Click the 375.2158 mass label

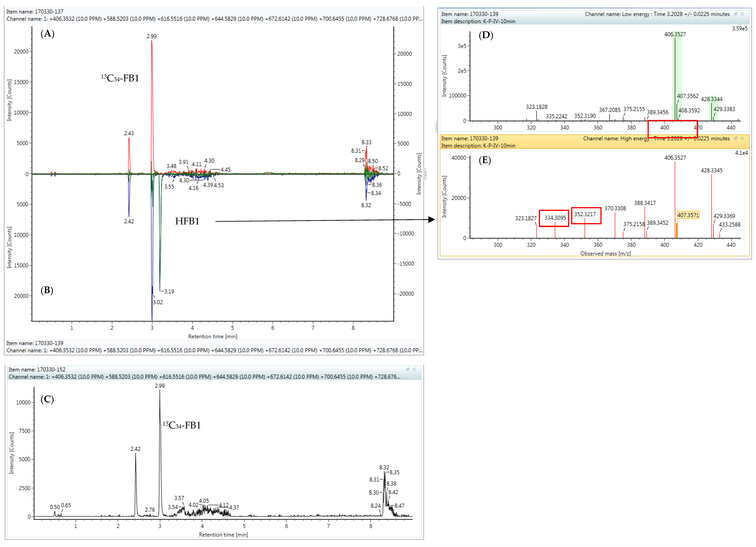[634, 224]
